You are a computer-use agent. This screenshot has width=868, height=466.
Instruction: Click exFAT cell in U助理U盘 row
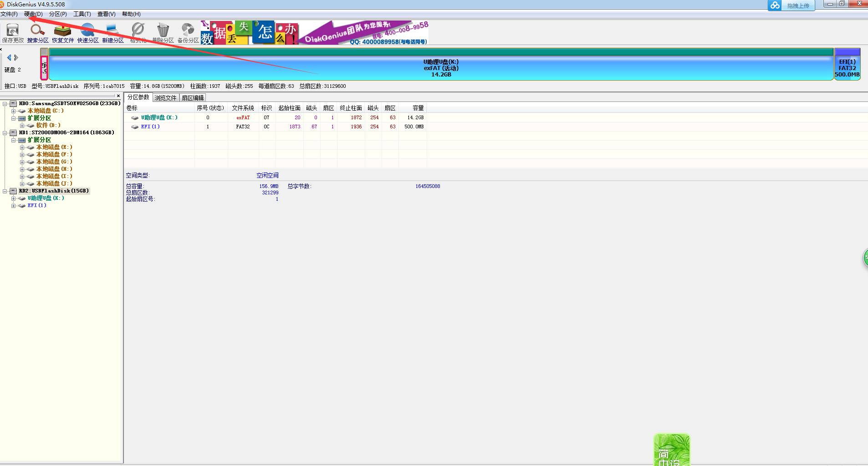pos(243,117)
